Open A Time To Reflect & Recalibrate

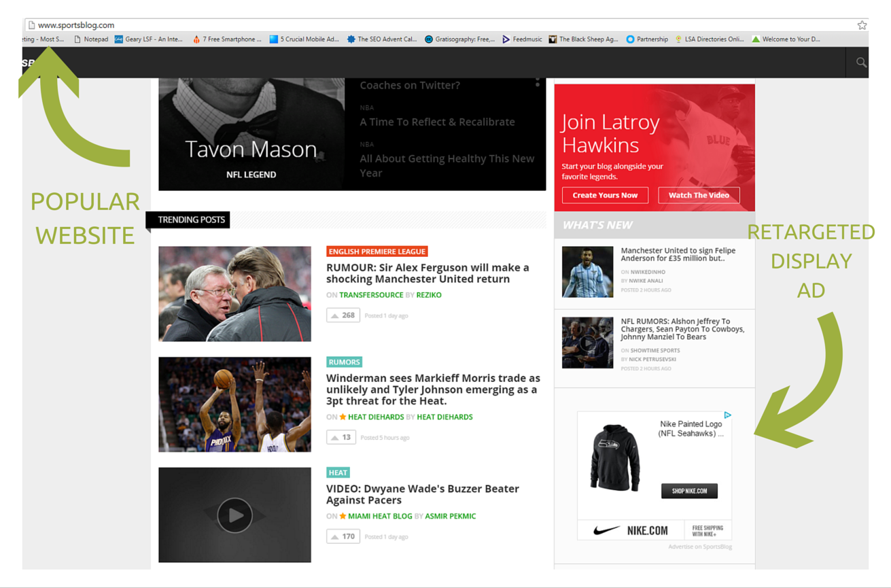pos(437,122)
